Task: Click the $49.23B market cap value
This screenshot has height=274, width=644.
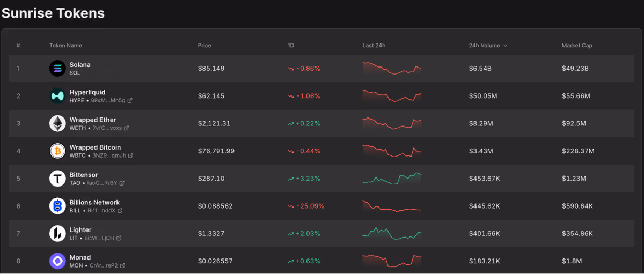Action: (x=575, y=69)
